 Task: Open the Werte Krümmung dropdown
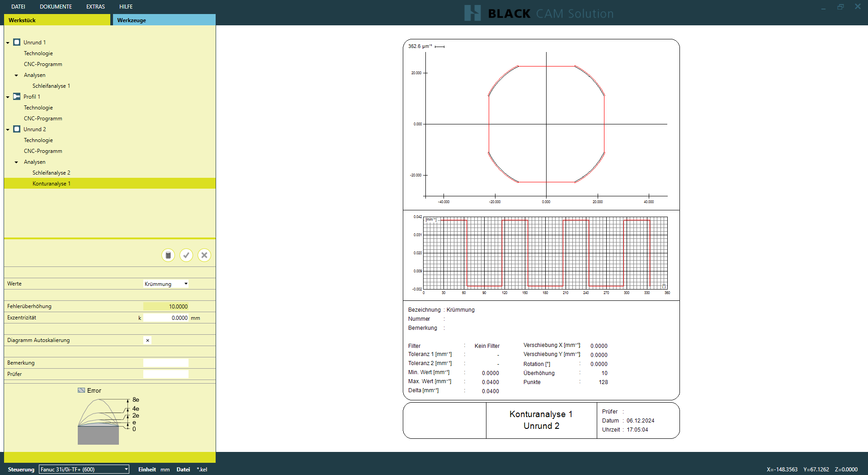166,284
